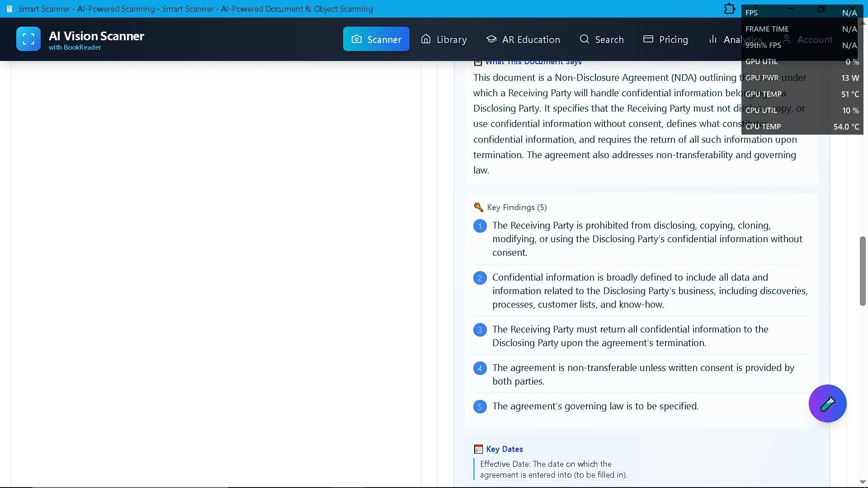Open the Scanner tab
The image size is (868, 488).
376,39
